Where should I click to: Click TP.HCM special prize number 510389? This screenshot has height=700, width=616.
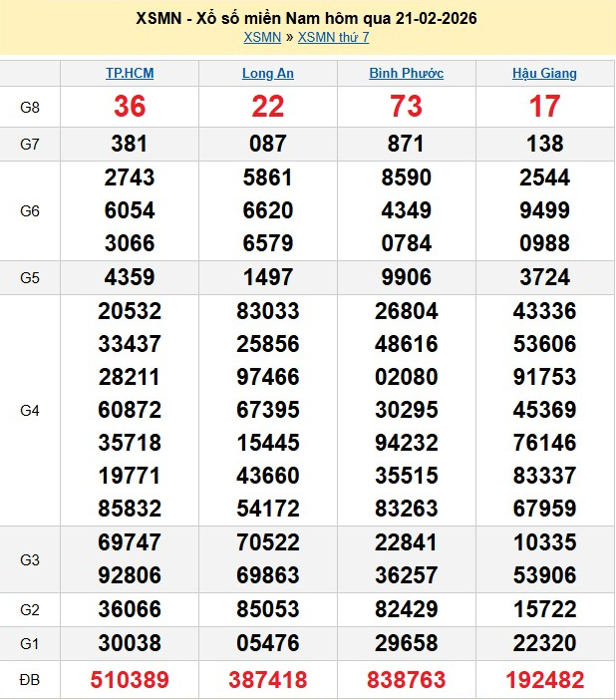click(130, 680)
